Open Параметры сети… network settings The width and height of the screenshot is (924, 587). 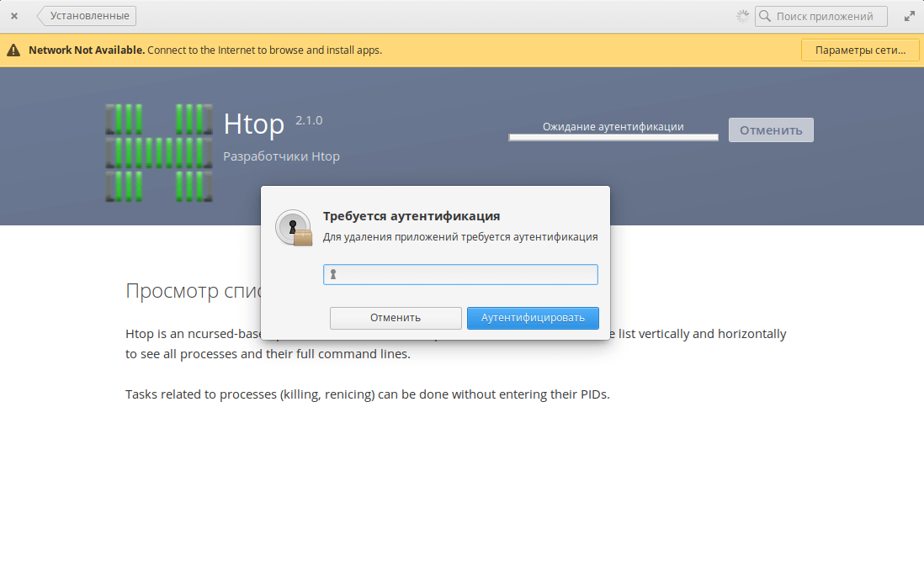(860, 50)
